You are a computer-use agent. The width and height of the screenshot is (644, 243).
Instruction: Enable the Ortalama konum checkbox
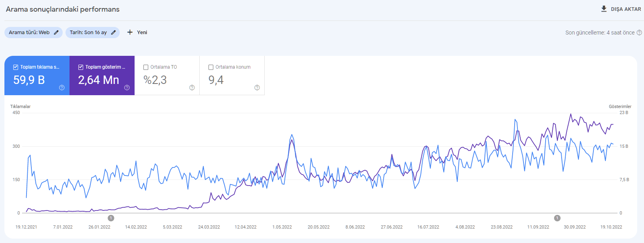[211, 67]
